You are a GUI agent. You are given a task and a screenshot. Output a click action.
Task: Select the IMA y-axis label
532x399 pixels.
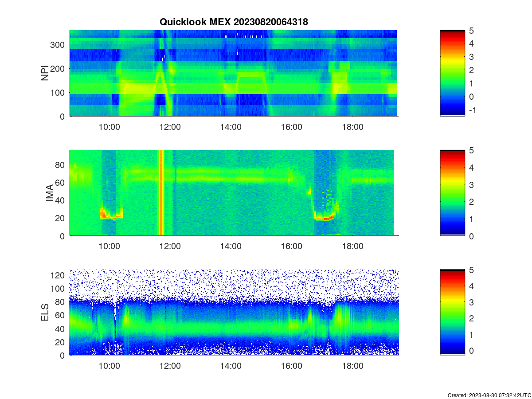[x=50, y=193]
